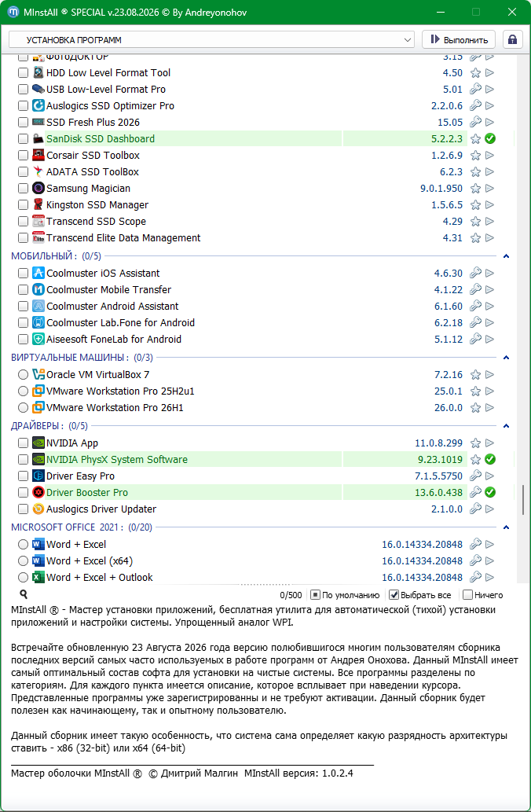Screen dimensions: 531x812
Task: Open the УСТАНОВКА ПРОГРАММ dropdown
Action: [211, 40]
